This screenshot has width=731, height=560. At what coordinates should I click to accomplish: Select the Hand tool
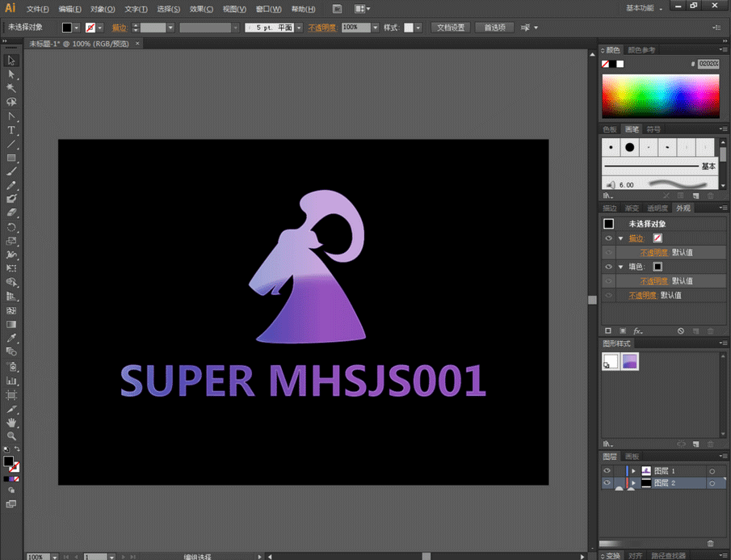[11, 423]
